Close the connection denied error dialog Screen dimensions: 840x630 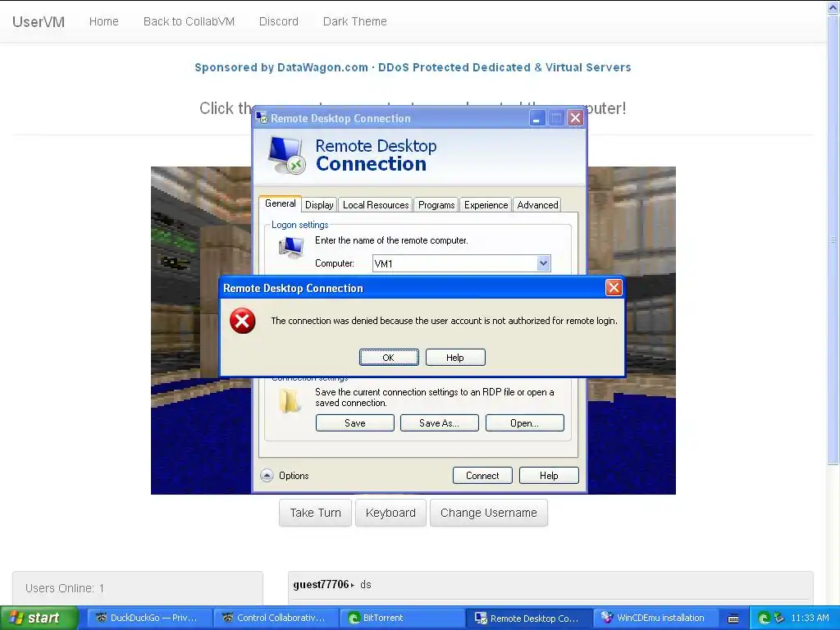click(614, 288)
